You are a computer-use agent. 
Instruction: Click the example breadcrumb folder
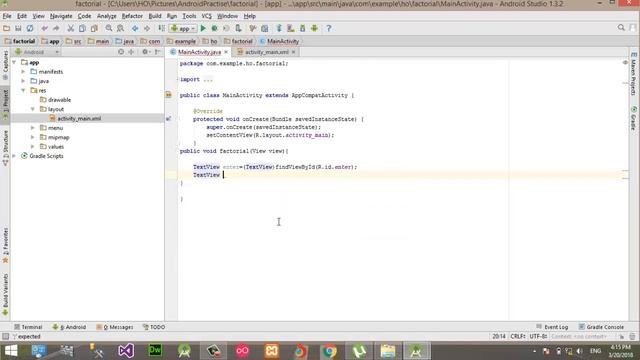[x=181, y=41]
